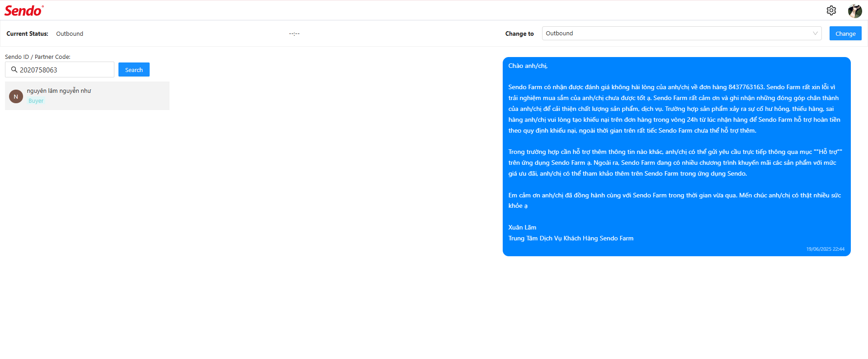Click the message timestamp 19/06/2025 22:44

pos(825,249)
